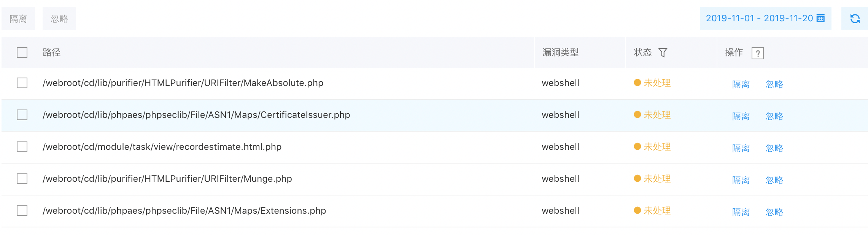868x235 pixels.
Task: Click calendar icon in date range
Action: tap(820, 18)
